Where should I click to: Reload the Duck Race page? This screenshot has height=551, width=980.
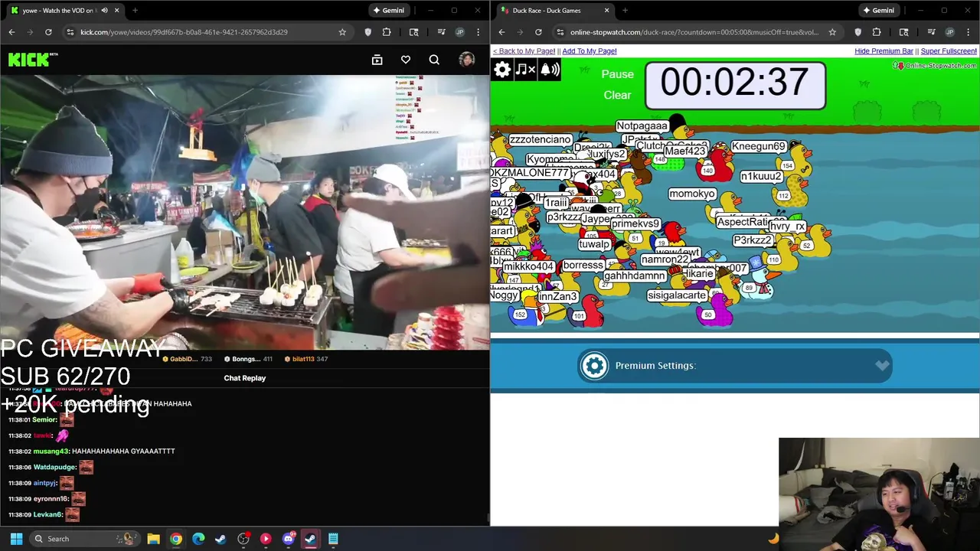(538, 32)
